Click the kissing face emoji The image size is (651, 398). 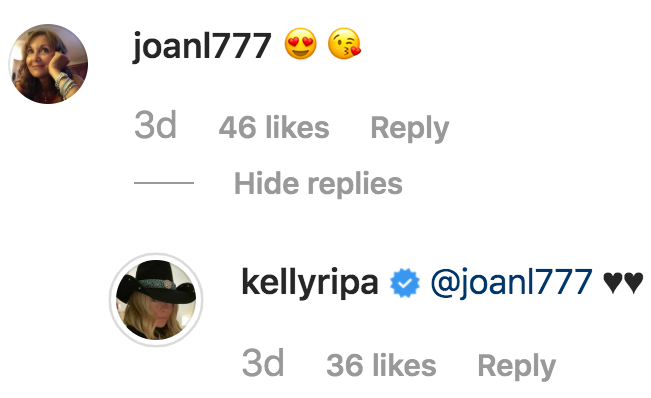pyautogui.click(x=344, y=44)
